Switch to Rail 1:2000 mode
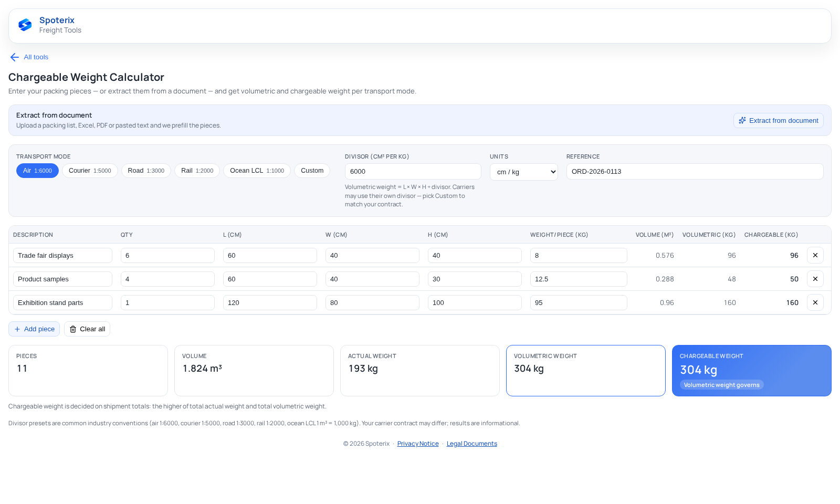Image resolution: width=840 pixels, height=504 pixels. pyautogui.click(x=197, y=171)
